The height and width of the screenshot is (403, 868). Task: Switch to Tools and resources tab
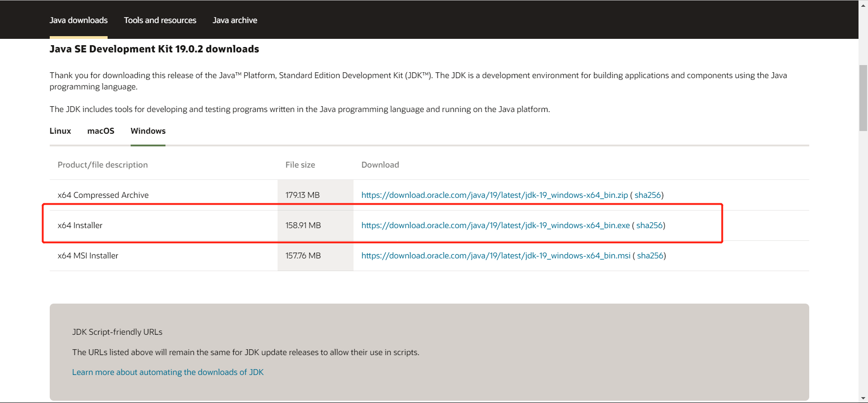pos(160,20)
